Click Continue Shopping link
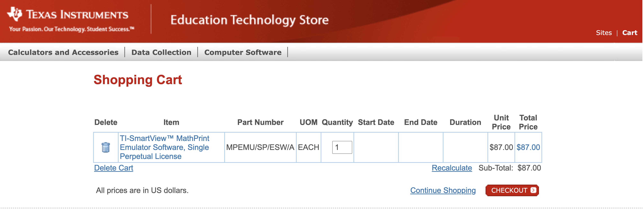This screenshot has height=210, width=644. coord(443,190)
